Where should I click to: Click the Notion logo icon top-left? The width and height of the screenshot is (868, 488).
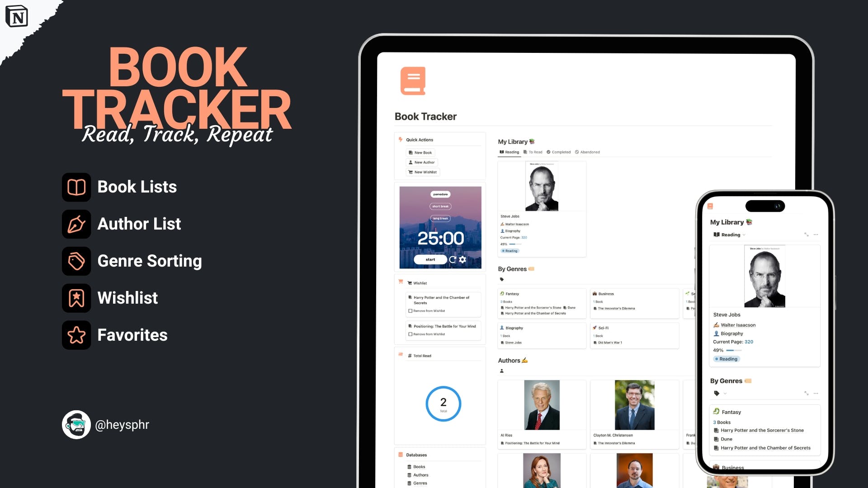pos(17,16)
